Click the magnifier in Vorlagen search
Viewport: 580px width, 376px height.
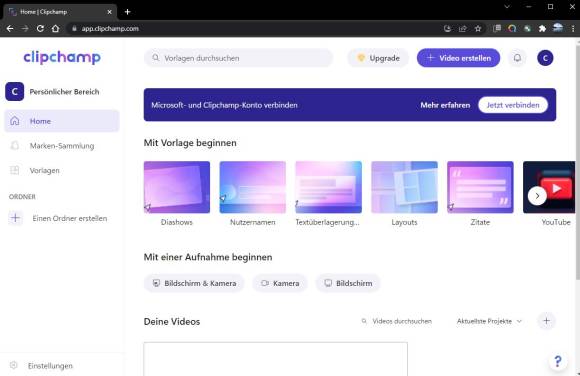[156, 58]
